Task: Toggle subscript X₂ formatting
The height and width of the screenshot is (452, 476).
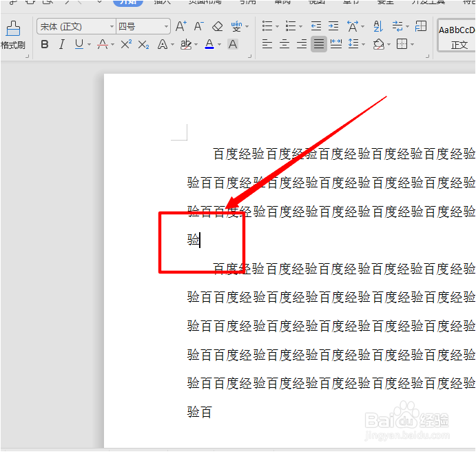Action: [x=143, y=45]
